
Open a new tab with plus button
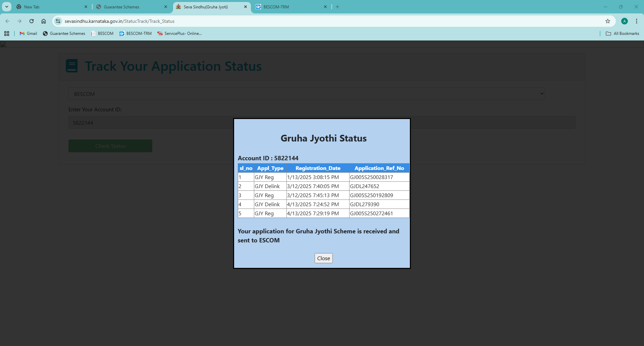click(x=337, y=7)
